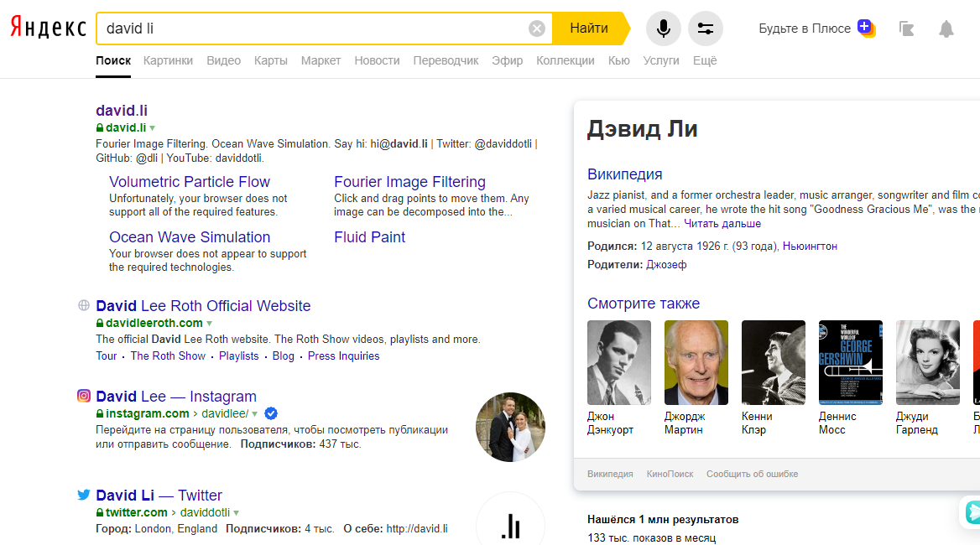980x545 pixels.
Task: Open the david.li result title
Action: 122,111
